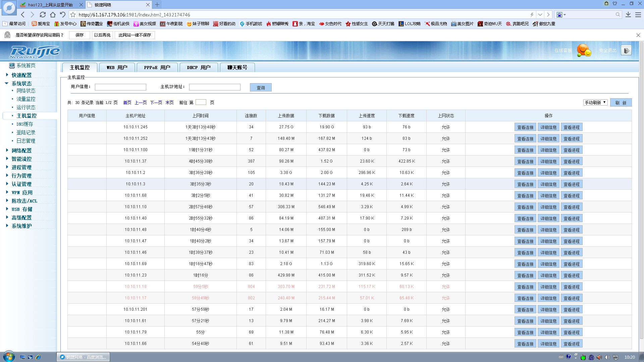
Task: Open LOL攻略 bookmark
Action: 410,24
